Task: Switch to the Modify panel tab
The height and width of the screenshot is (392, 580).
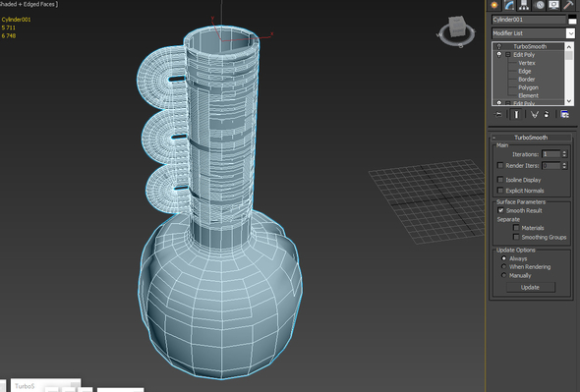Action: click(509, 5)
